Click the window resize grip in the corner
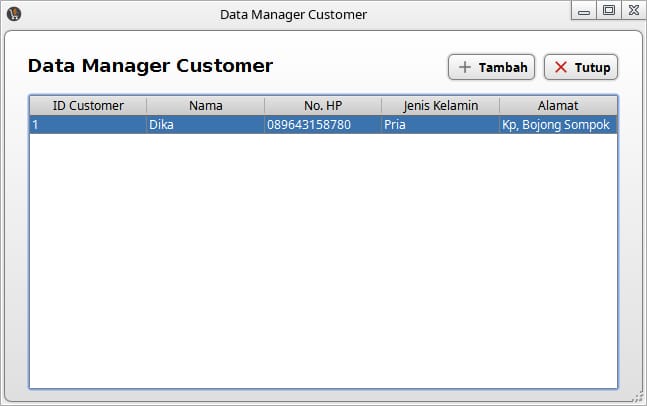The image size is (647, 406). [638, 397]
